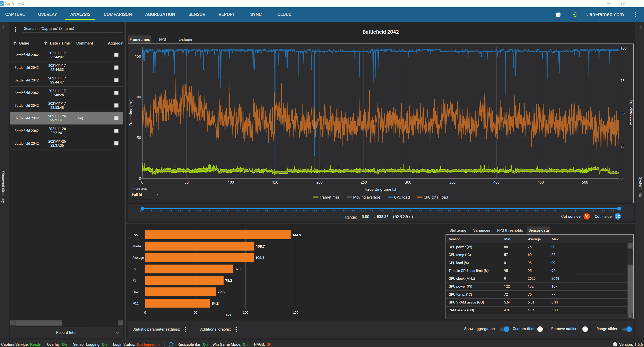
Task: Click the blue Cut inside scissors icon
Action: click(618, 216)
